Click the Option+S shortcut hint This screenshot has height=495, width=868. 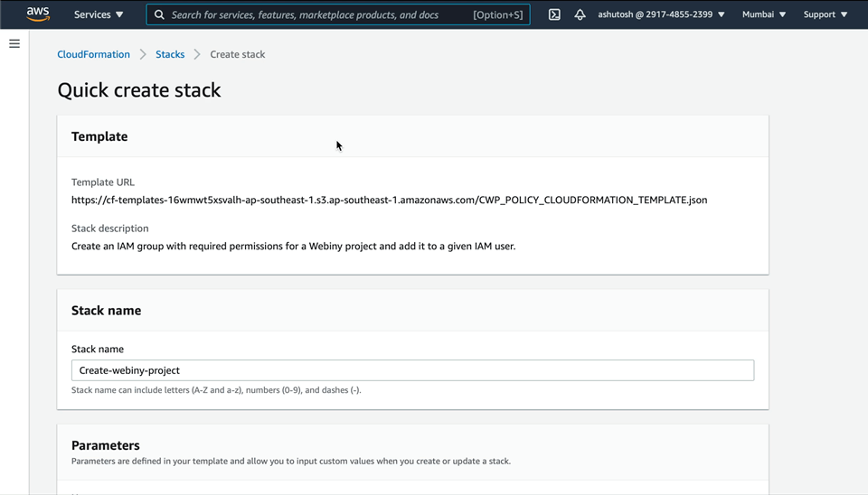point(497,14)
